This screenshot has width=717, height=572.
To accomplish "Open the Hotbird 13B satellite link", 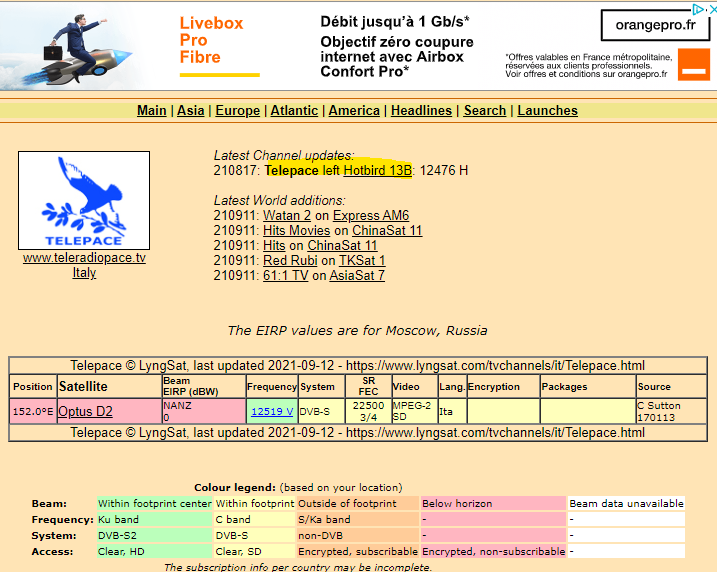I will [378, 171].
